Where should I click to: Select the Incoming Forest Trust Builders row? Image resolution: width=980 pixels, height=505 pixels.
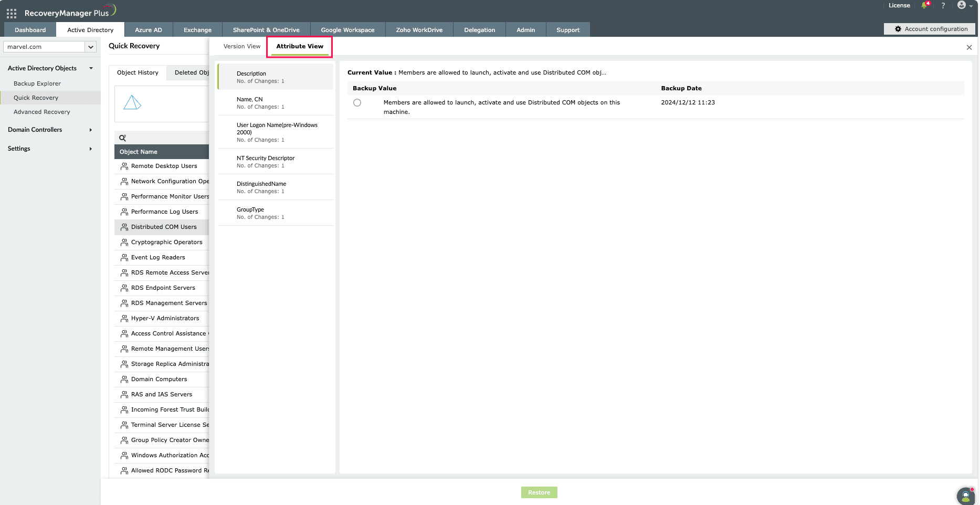click(x=162, y=410)
